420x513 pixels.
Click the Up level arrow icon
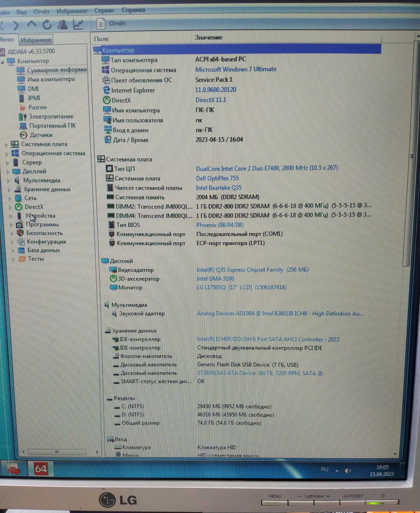pos(31,24)
